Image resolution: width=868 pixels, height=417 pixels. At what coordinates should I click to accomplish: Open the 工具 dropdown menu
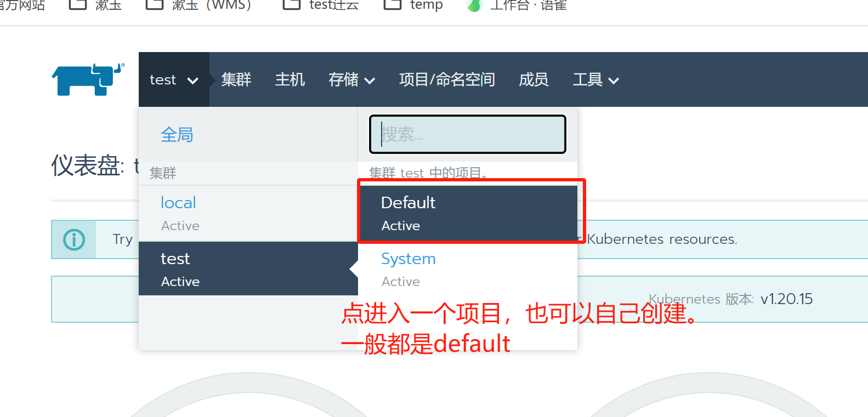coord(595,80)
